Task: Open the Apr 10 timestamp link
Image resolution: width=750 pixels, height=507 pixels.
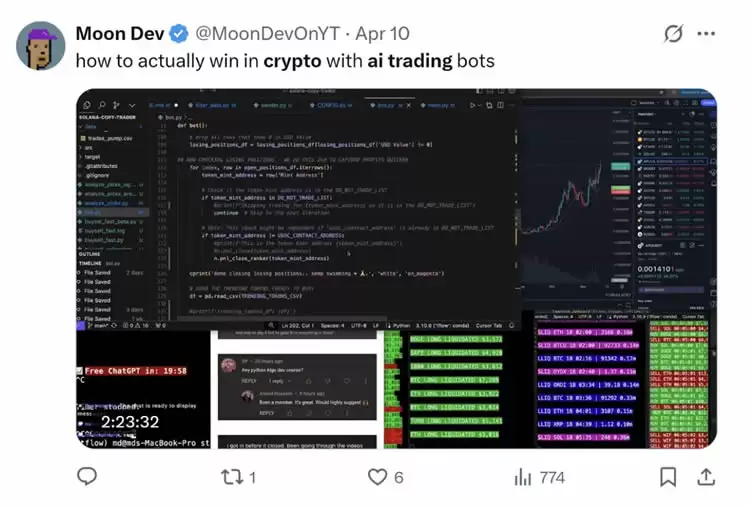Action: coord(382,33)
